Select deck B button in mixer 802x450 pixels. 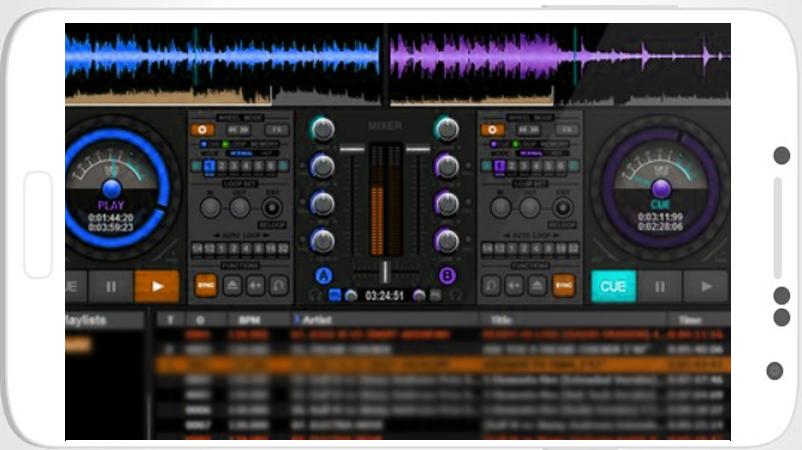pyautogui.click(x=447, y=275)
